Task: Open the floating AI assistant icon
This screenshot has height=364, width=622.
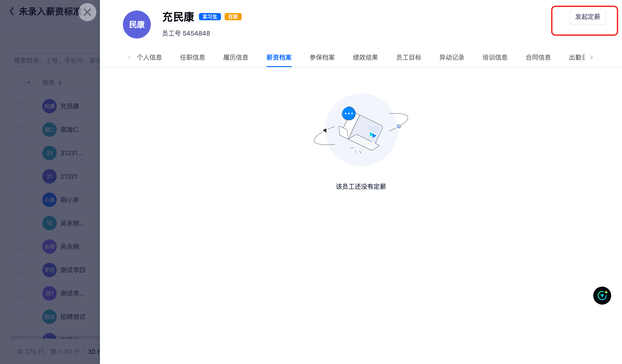Action: point(602,295)
